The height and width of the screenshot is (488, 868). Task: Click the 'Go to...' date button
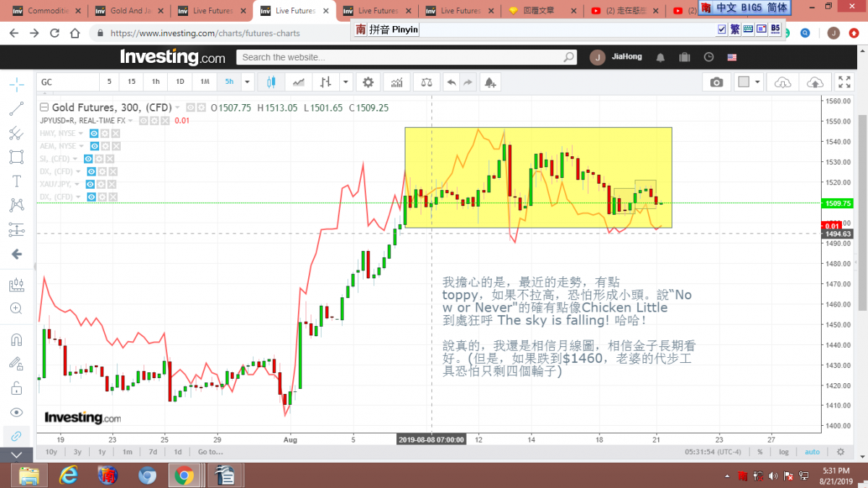210,452
